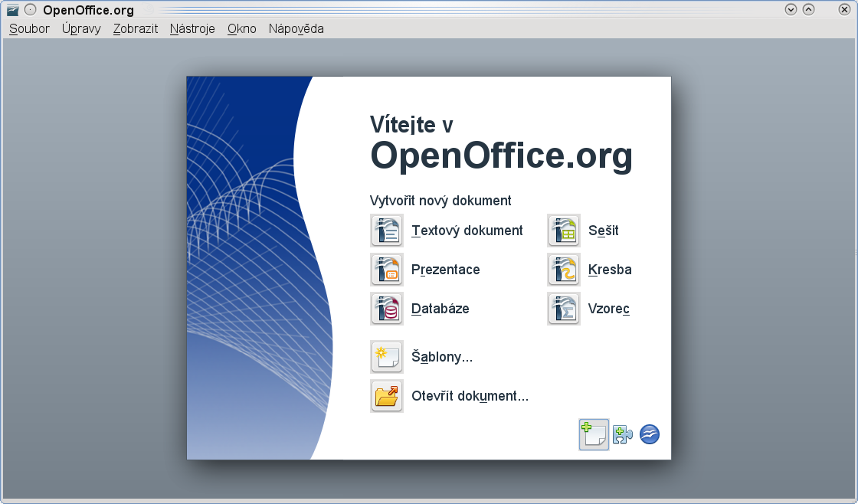Select the Kresba drawing icon

point(564,270)
